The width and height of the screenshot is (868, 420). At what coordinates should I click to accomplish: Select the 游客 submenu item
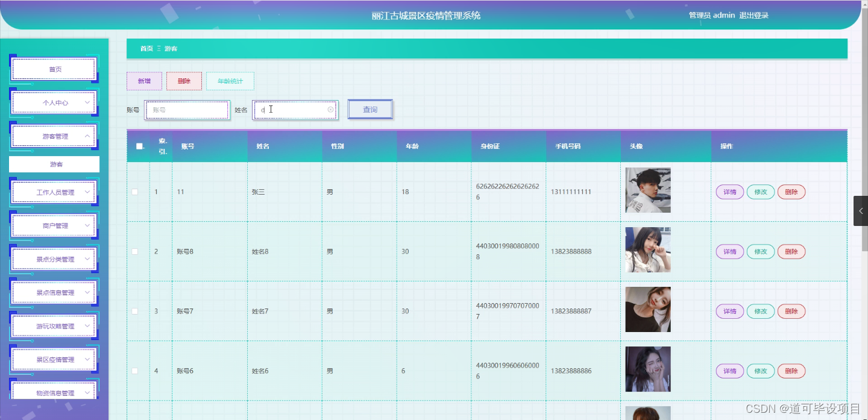54,164
